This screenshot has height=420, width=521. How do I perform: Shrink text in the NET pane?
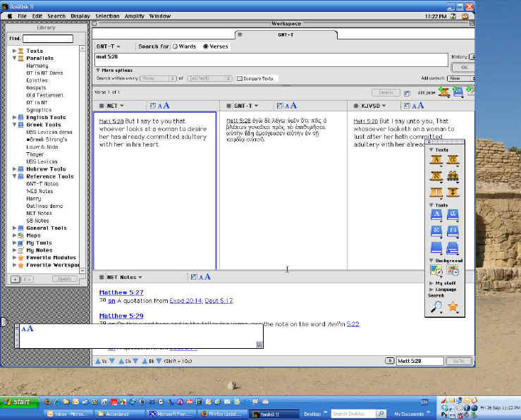[160, 106]
